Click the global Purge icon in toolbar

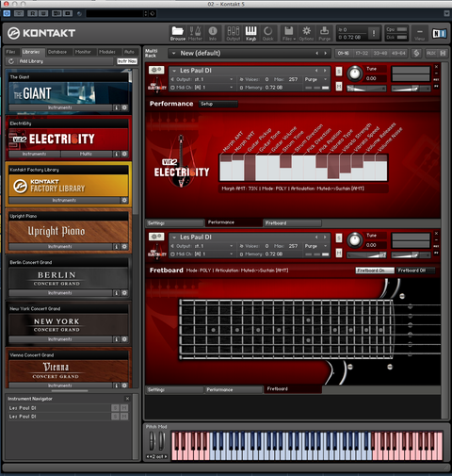point(324,34)
